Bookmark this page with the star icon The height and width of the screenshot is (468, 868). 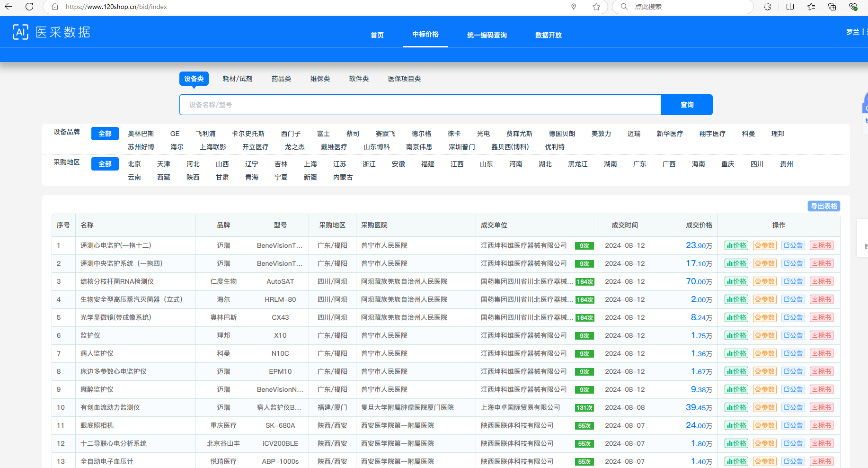596,7
